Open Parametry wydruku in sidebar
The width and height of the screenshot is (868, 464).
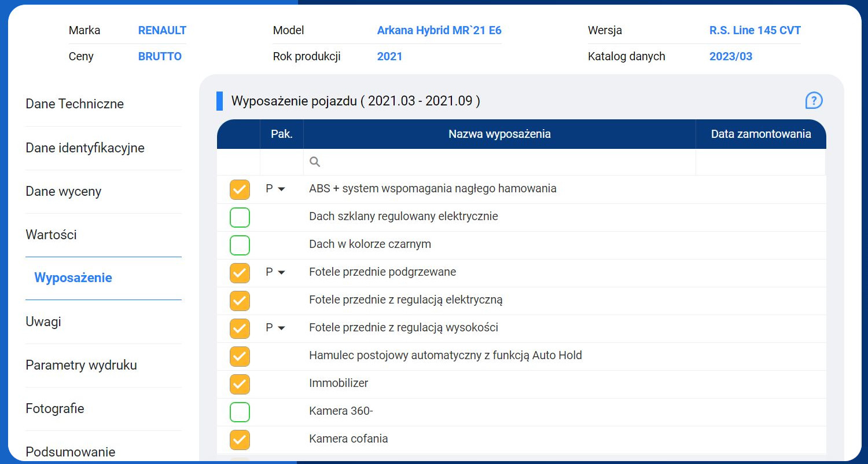pos(81,366)
